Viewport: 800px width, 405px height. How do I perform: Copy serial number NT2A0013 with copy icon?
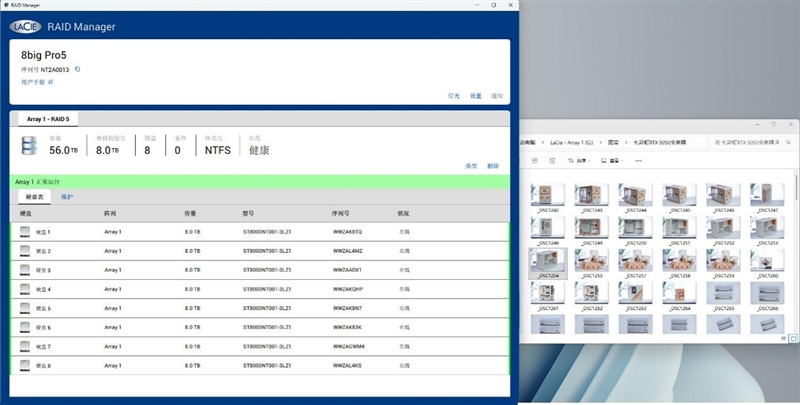(x=78, y=69)
